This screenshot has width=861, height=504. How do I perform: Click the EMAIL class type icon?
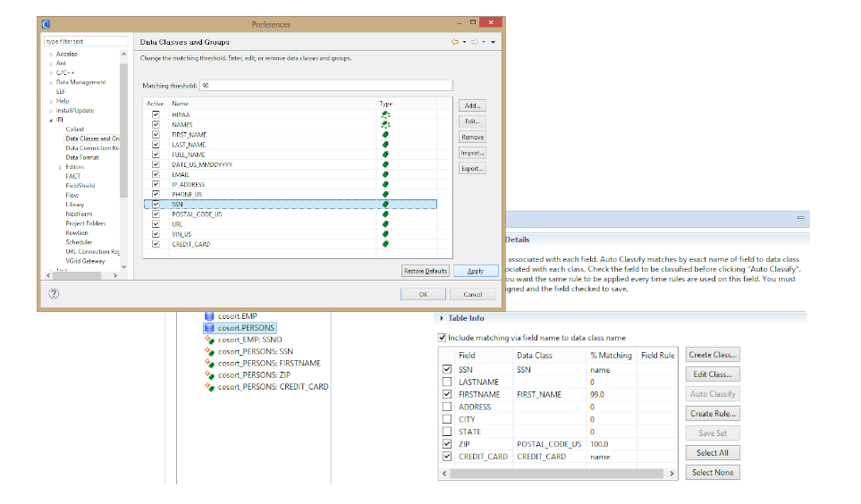click(x=385, y=174)
